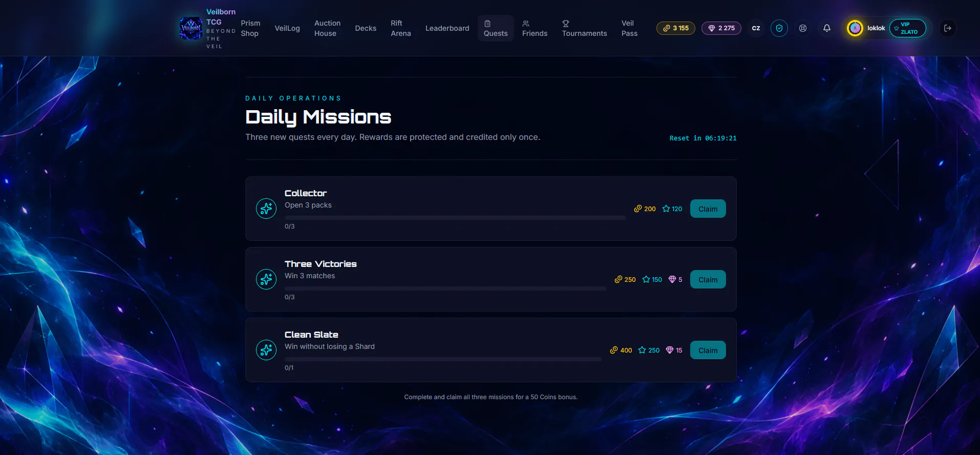Claim the Clean Slate reward
Screen dimensions: 980x455
708,350
